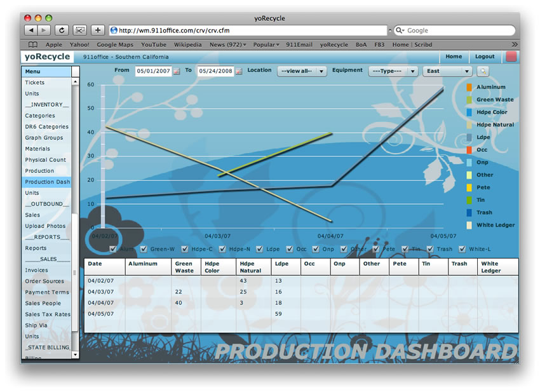Click the Hdpe Natural column header
The height and width of the screenshot is (392, 540).
point(253,267)
